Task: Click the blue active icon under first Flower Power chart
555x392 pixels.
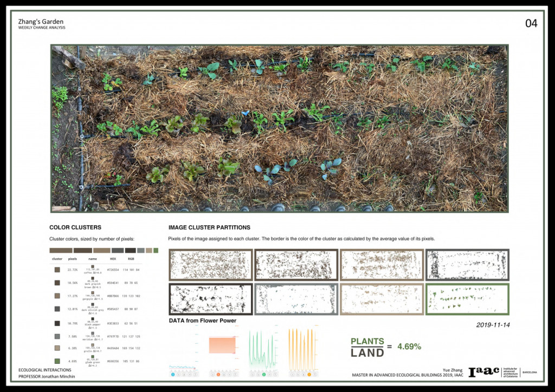Action: click(x=173, y=374)
